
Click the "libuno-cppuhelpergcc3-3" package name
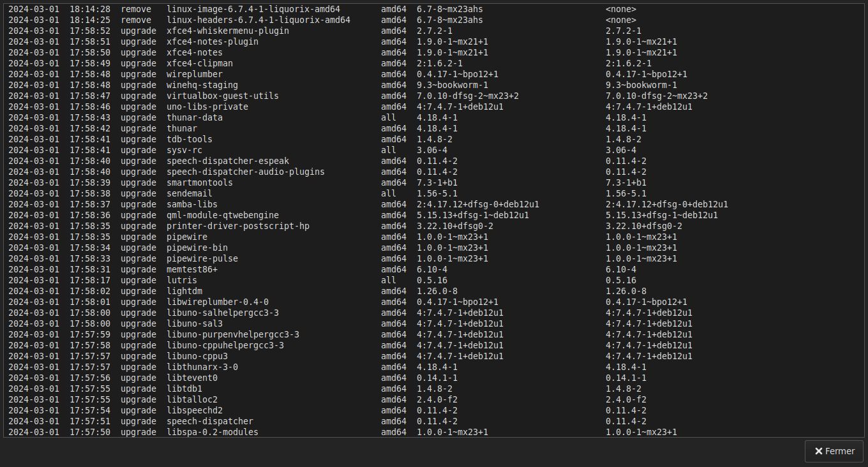click(225, 346)
